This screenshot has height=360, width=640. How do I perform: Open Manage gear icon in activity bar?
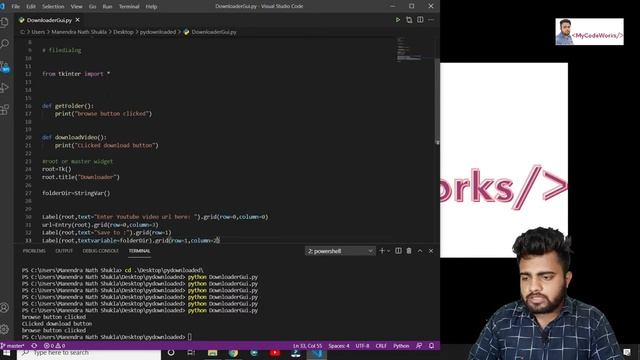tap(5, 329)
